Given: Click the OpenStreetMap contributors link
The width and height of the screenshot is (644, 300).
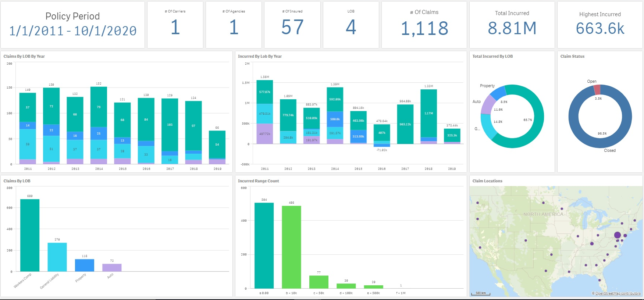Looking at the screenshot, I should tap(618, 293).
